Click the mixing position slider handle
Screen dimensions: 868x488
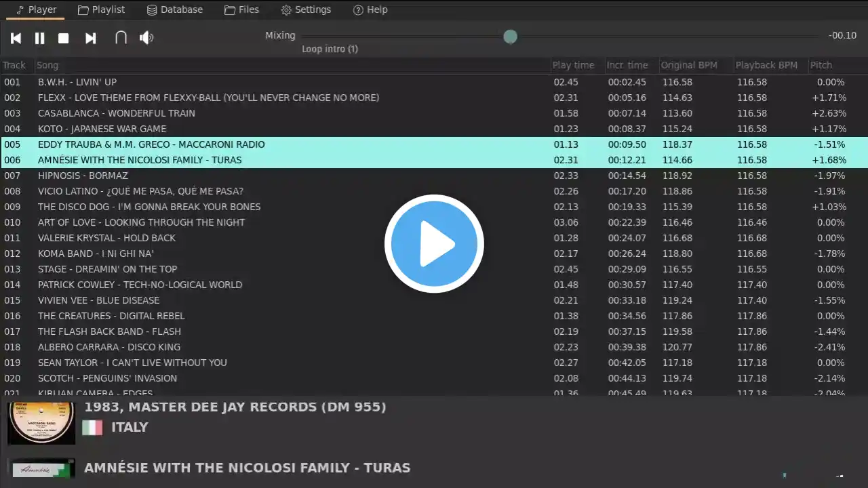(511, 37)
